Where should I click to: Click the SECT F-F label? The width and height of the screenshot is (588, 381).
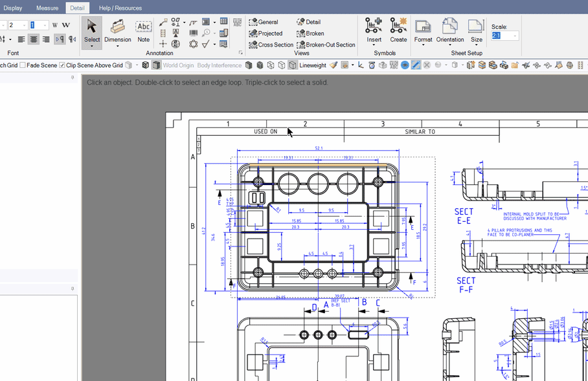(x=466, y=285)
